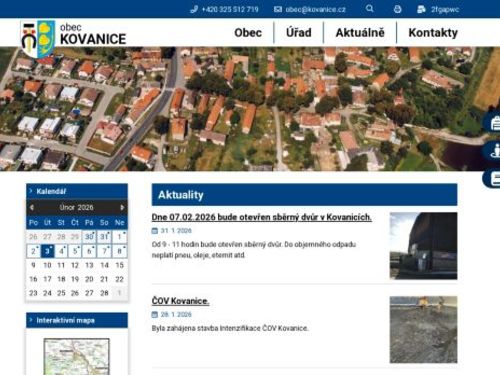This screenshot has height=375, width=500.
Task: Click the print page icon
Action: (x=397, y=9)
